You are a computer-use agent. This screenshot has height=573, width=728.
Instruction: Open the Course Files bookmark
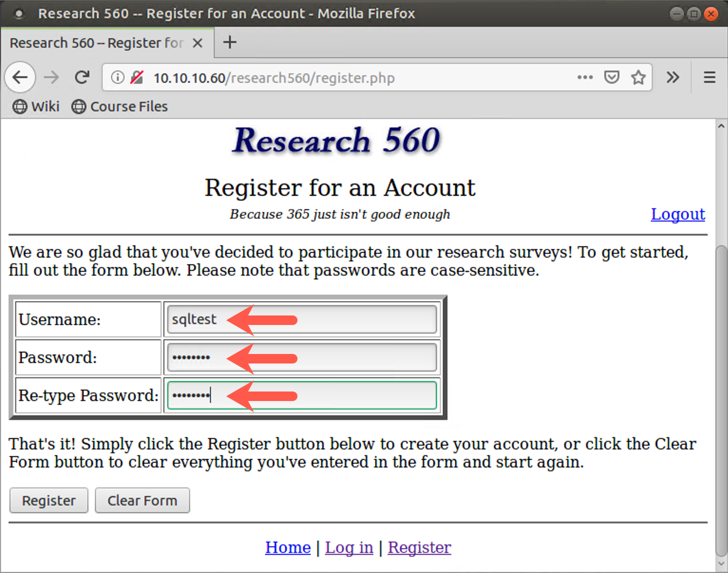click(119, 106)
